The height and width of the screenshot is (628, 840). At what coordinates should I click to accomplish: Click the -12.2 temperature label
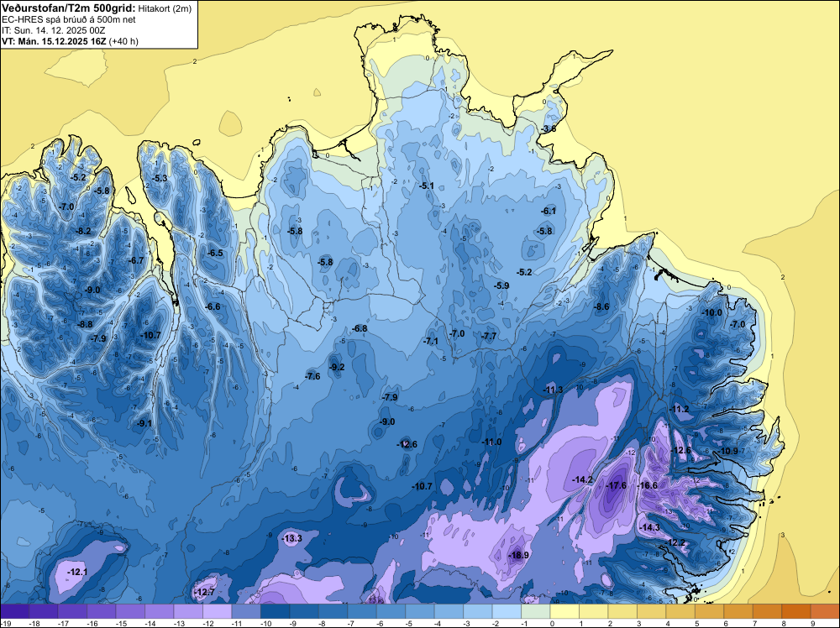[675, 542]
